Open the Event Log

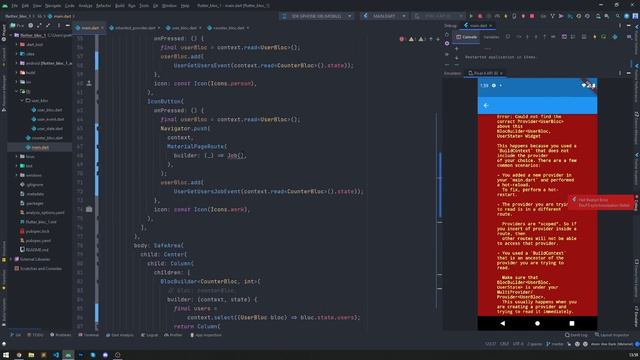point(576,335)
